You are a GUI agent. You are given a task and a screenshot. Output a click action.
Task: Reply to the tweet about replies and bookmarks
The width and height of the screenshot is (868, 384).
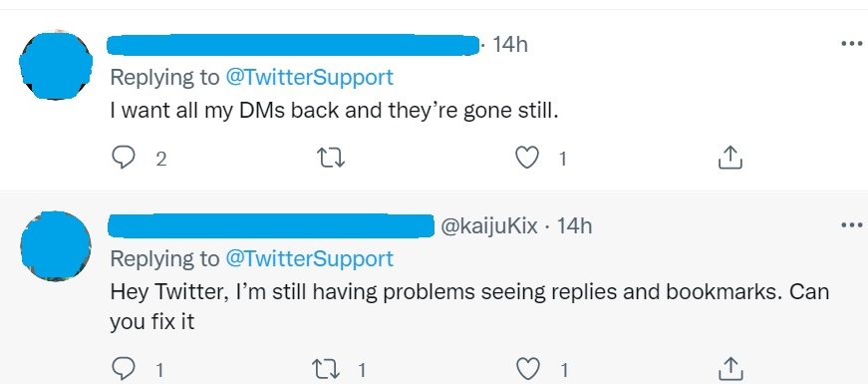pyautogui.click(x=123, y=368)
